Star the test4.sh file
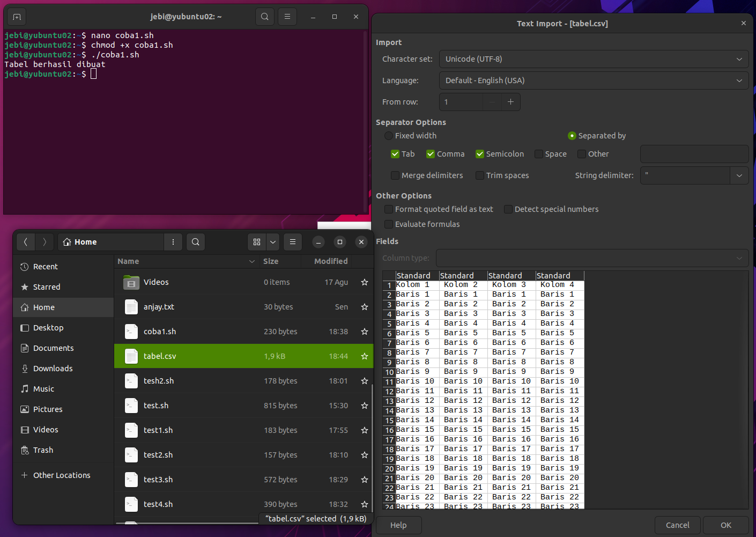Image resolution: width=756 pixels, height=537 pixels. point(365,504)
